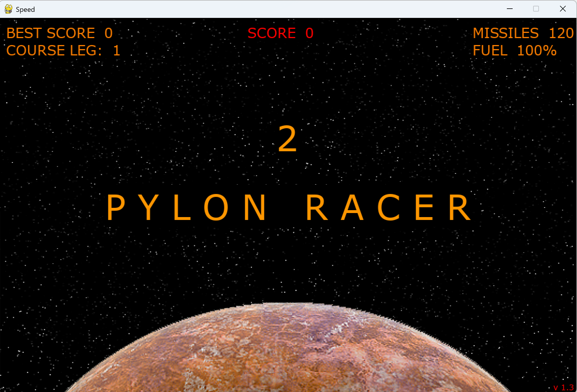Click the orange planet image
The width and height of the screenshot is (577, 392).
(x=289, y=347)
